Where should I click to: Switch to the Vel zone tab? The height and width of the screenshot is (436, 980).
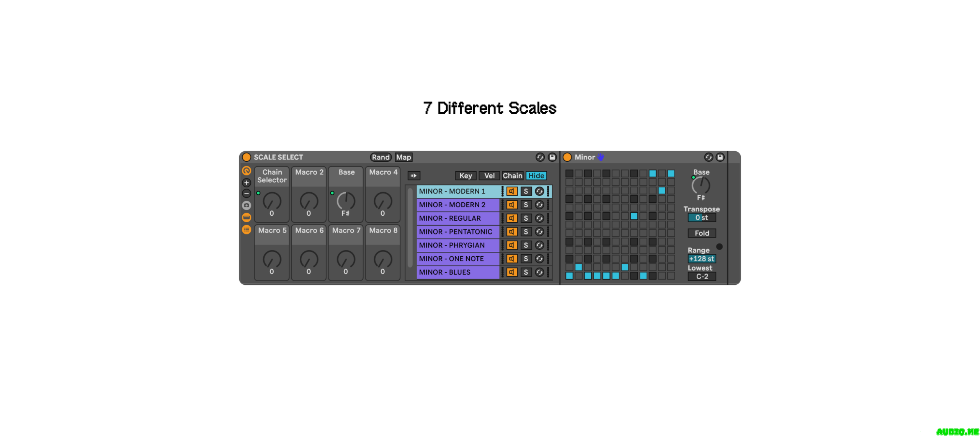click(x=489, y=175)
